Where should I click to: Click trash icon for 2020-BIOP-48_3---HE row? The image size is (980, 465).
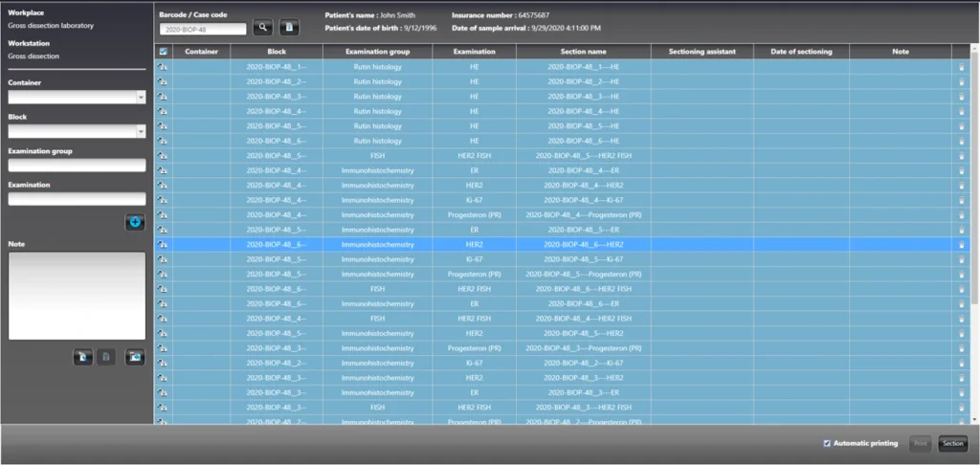(961, 97)
